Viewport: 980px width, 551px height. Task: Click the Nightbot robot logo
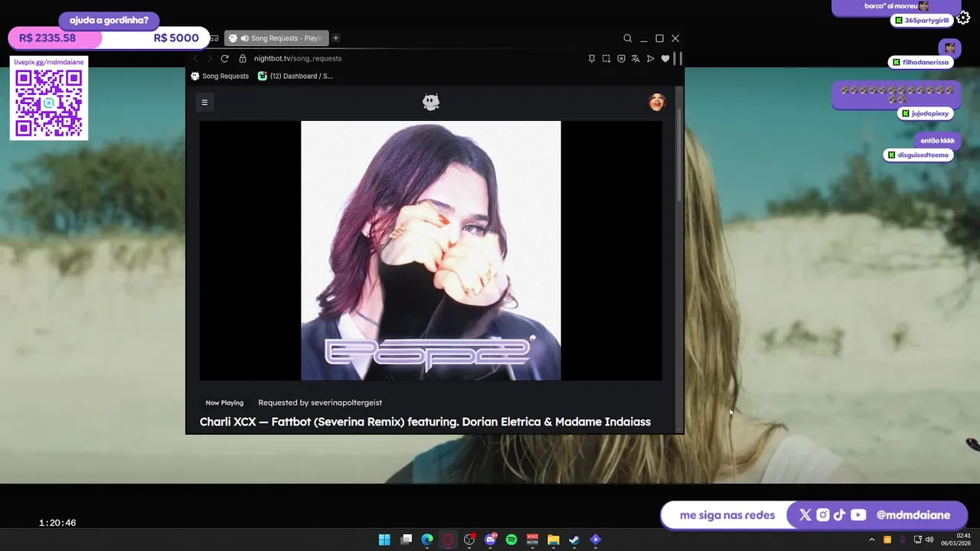click(x=431, y=102)
